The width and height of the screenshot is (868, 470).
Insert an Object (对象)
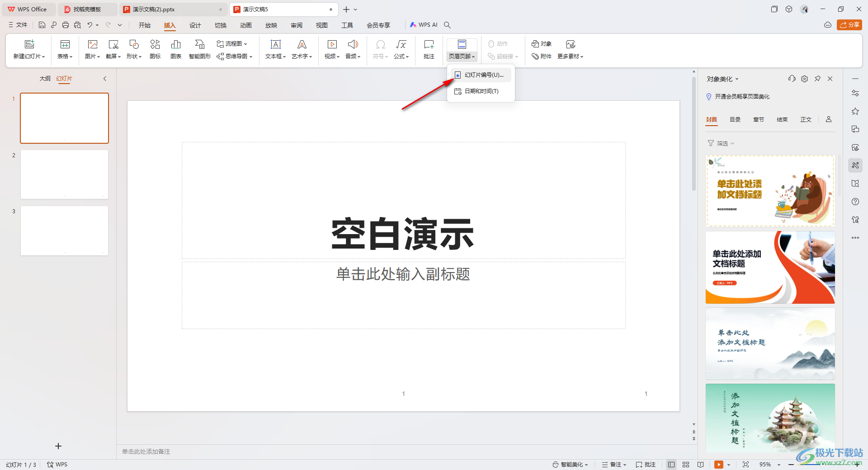click(x=542, y=44)
